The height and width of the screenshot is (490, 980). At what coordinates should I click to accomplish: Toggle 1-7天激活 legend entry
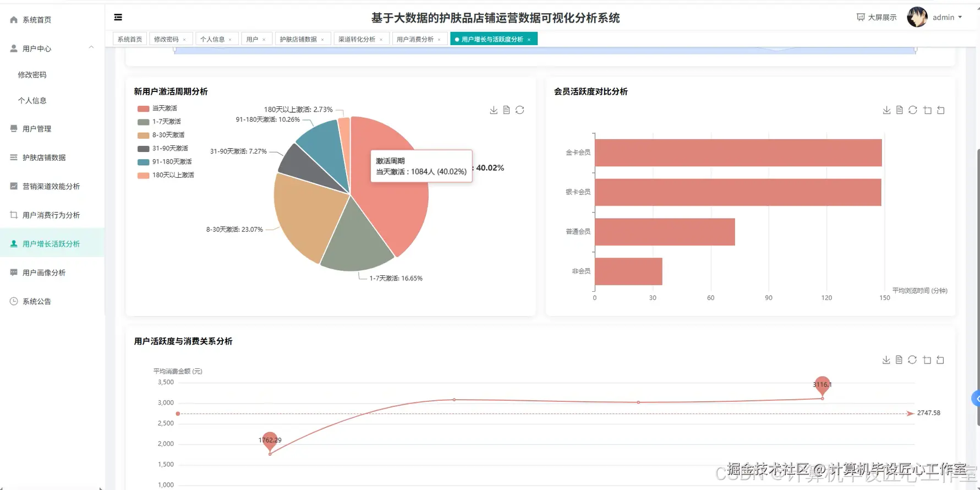coord(159,122)
